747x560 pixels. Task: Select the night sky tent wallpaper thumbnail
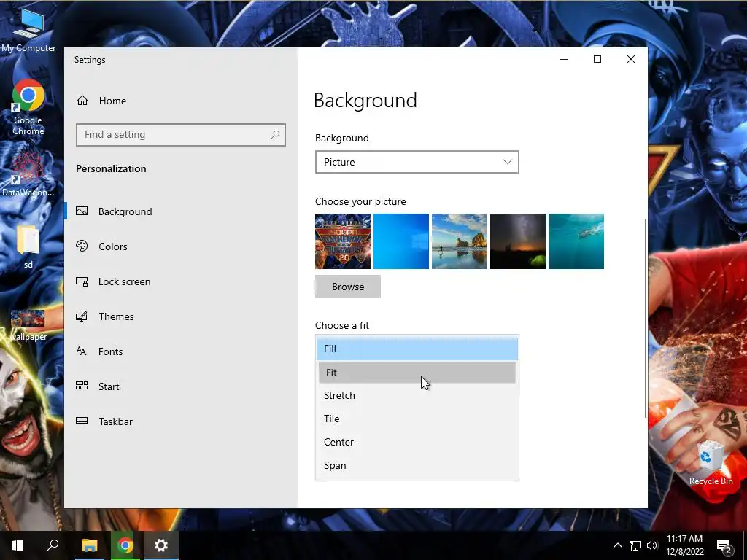tap(518, 241)
